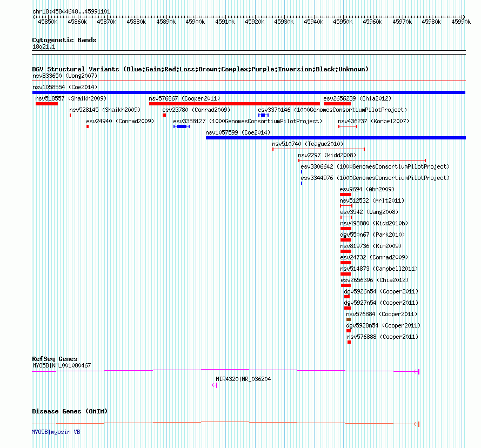Viewport: 481px width, 448px height.
Task: Click the Disease Genes (OMIM) track title
Action: click(x=70, y=411)
